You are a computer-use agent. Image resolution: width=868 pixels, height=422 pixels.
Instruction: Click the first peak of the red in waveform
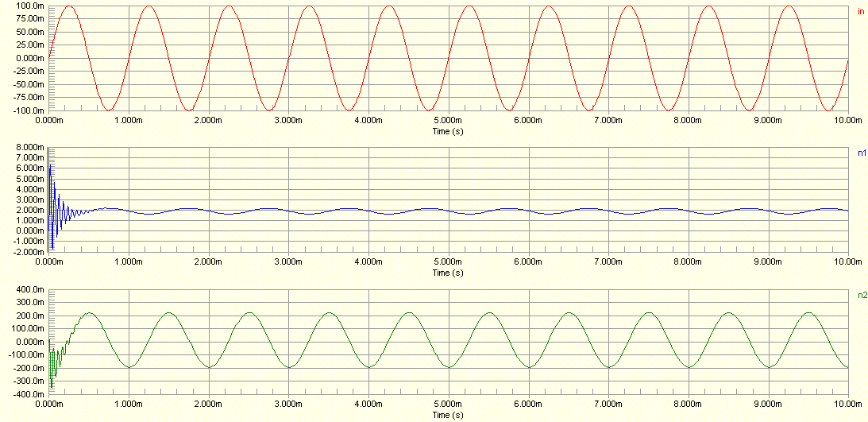point(69,6)
